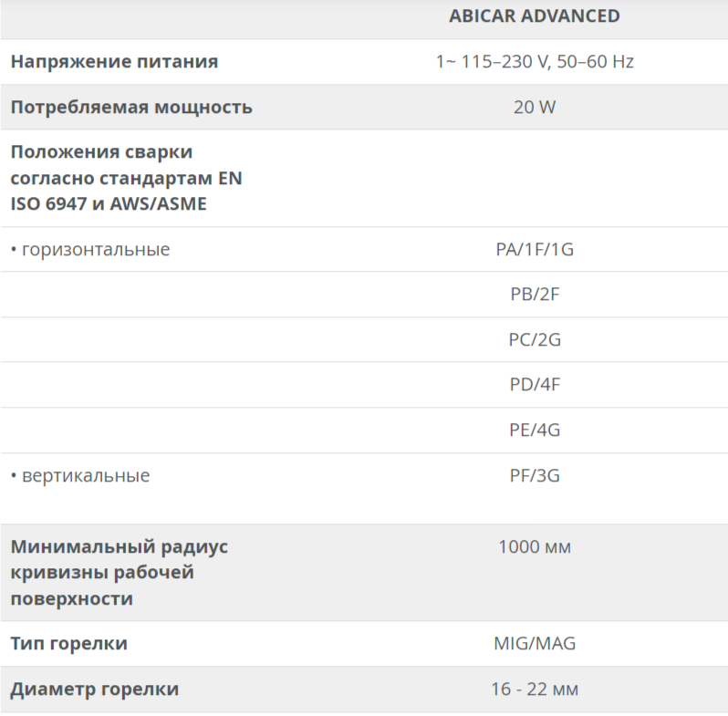Click the ABICAR ADVANCED column header
This screenshot has width=728, height=716.
pyautogui.click(x=535, y=16)
